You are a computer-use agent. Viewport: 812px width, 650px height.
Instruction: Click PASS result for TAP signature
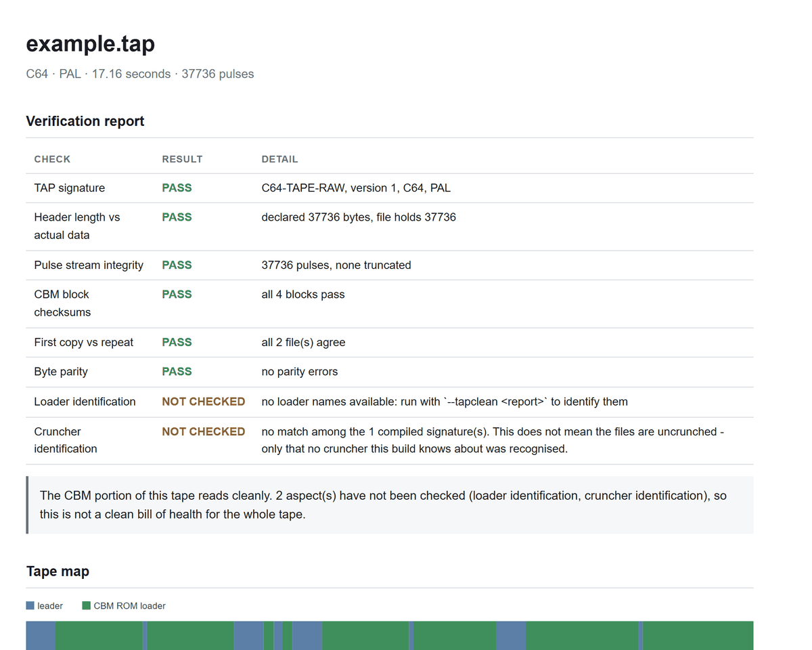point(177,188)
